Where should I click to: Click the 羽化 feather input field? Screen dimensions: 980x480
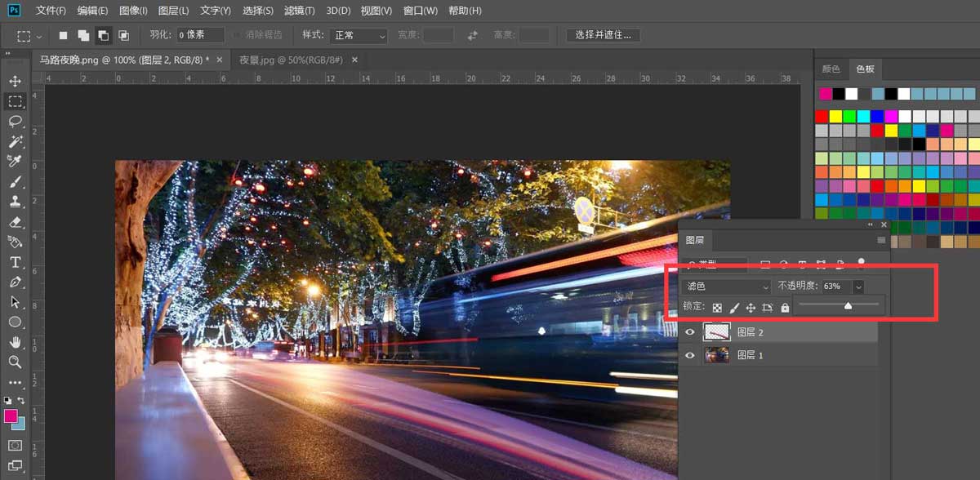point(200,35)
